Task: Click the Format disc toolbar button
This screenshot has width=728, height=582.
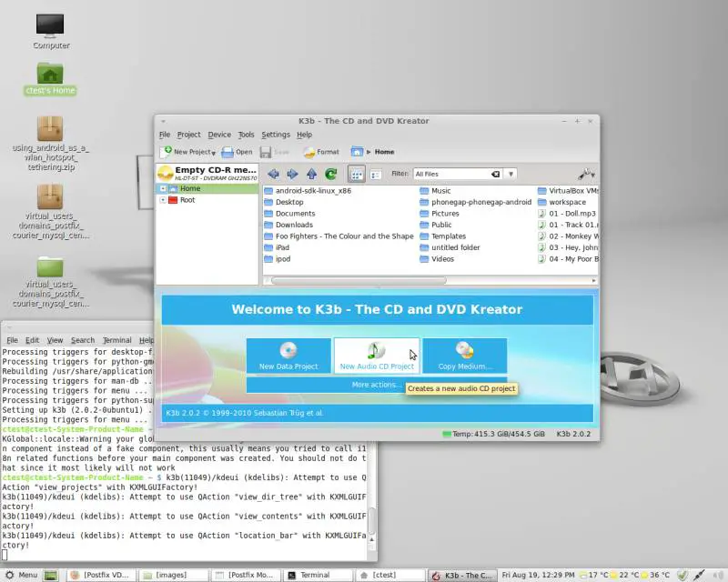Action: coord(321,152)
